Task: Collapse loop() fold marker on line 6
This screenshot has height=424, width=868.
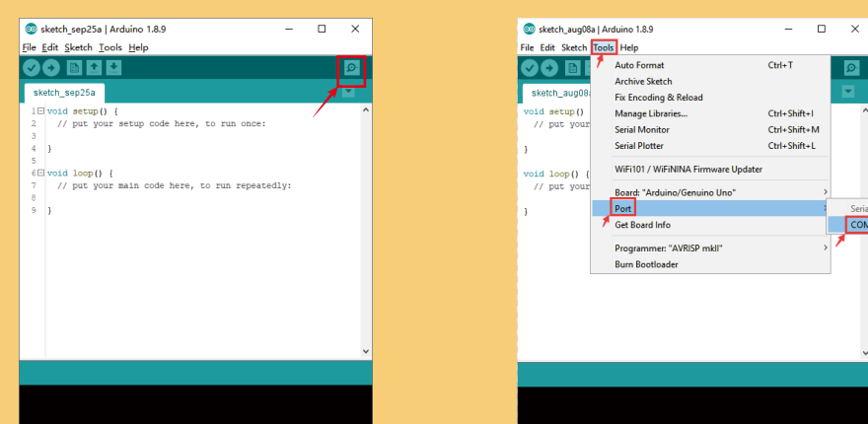Action: 40,174
